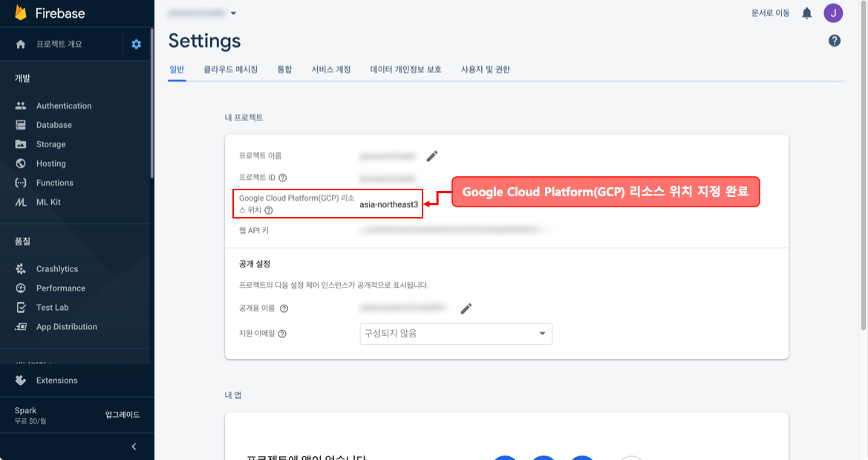The image size is (868, 460).
Task: Show help for 지원 이메일
Action: (281, 334)
